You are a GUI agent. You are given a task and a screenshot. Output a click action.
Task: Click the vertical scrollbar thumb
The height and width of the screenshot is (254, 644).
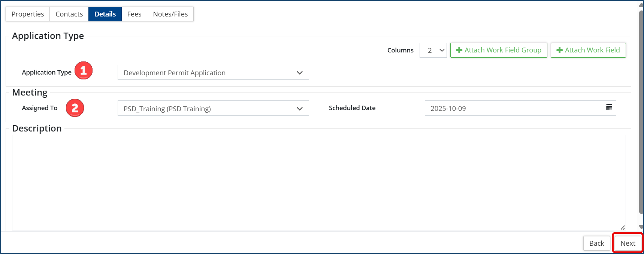pos(641,112)
